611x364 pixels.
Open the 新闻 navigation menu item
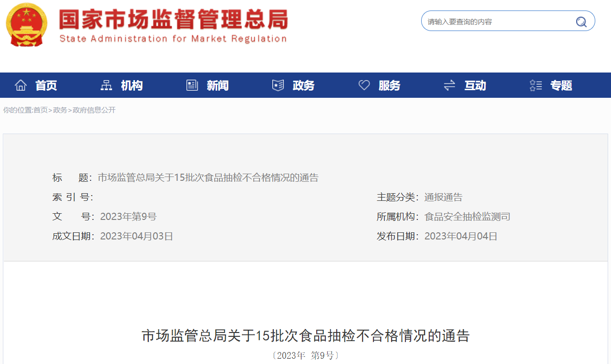pyautogui.click(x=218, y=85)
